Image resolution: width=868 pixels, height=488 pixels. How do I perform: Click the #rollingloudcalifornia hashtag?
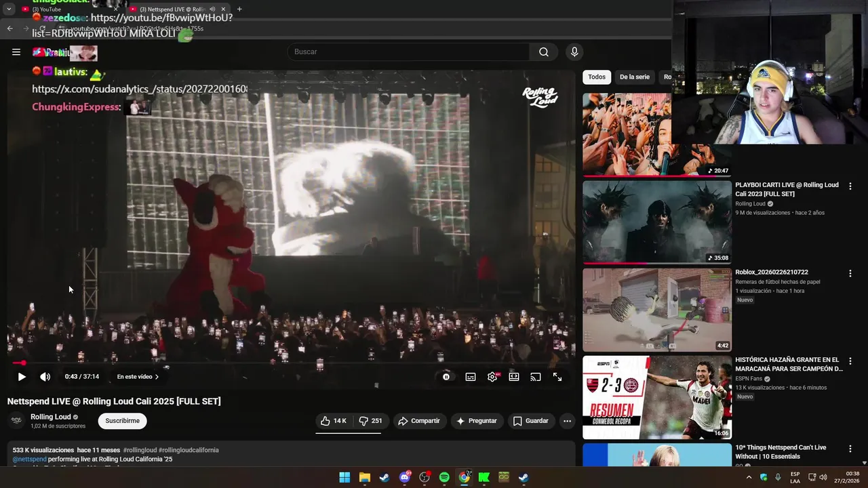(189, 450)
